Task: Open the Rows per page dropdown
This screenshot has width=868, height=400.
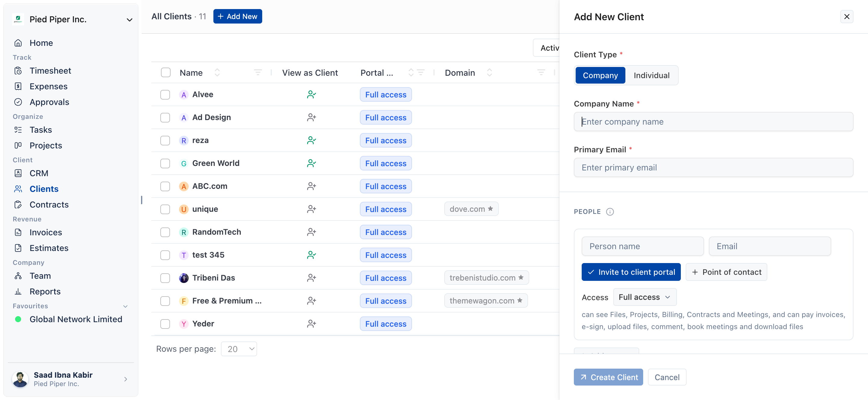Action: click(x=239, y=349)
